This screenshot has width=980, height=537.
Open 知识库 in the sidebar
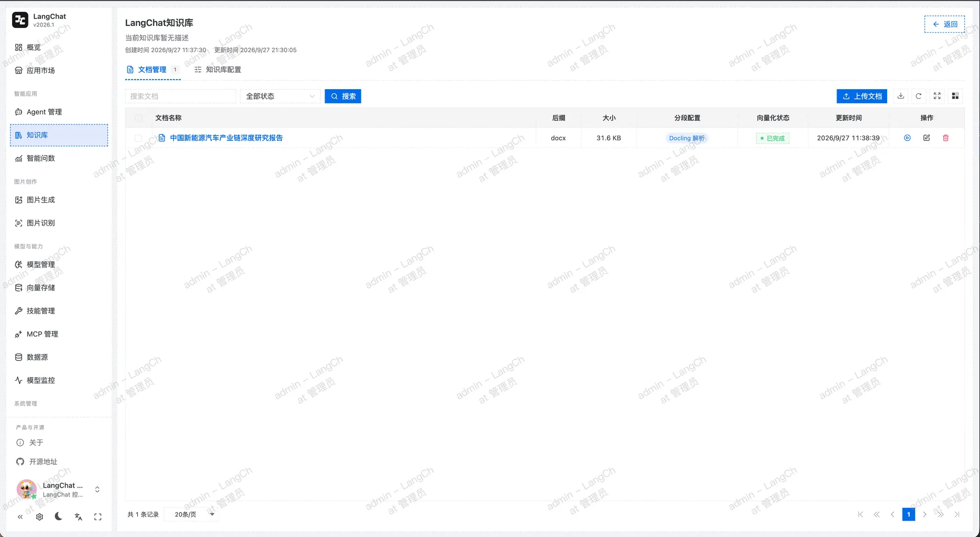[59, 135]
